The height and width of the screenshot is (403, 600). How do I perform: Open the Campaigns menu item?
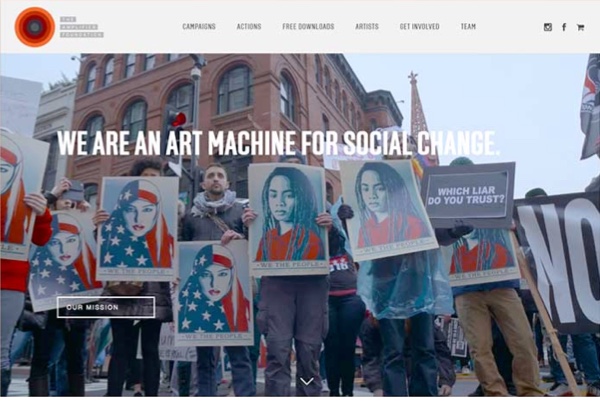pos(199,26)
